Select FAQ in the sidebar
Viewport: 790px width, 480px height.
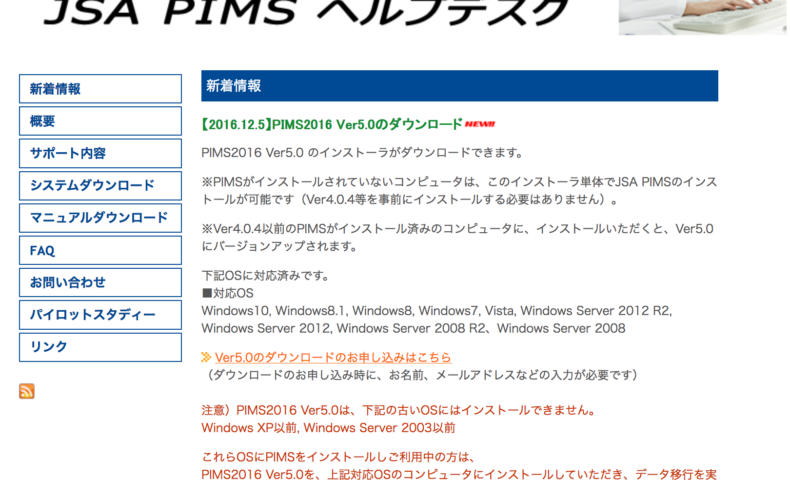[100, 250]
